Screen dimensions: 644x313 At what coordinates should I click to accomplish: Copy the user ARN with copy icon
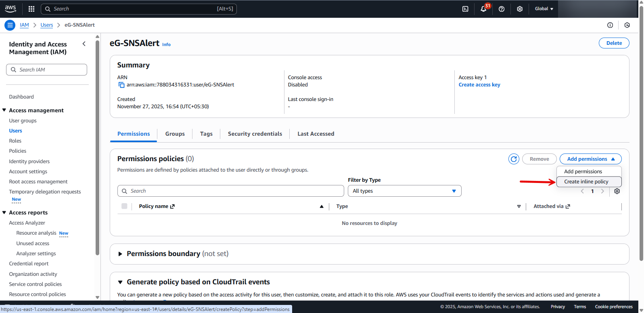point(121,85)
